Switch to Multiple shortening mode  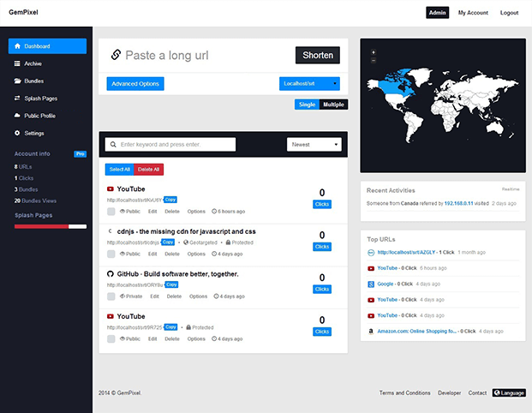click(334, 105)
